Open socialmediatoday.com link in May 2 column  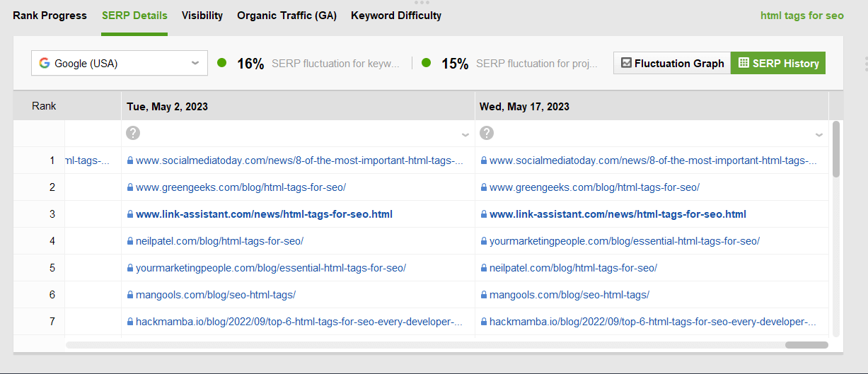pyautogui.click(x=299, y=160)
